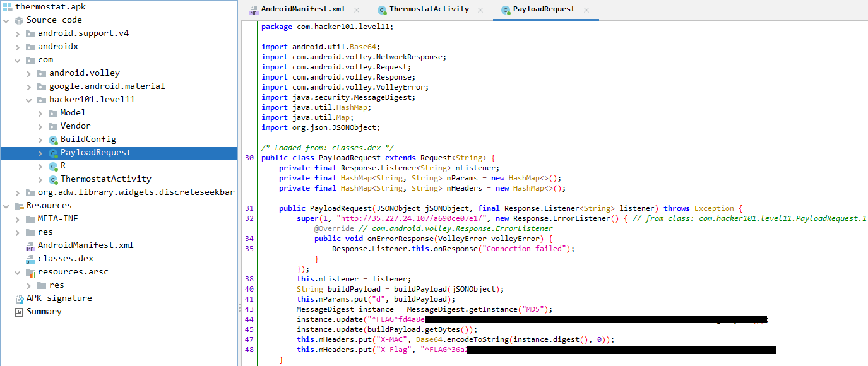Click the Summary icon in tree
Viewport: 868px width, 366px height.
pos(18,312)
